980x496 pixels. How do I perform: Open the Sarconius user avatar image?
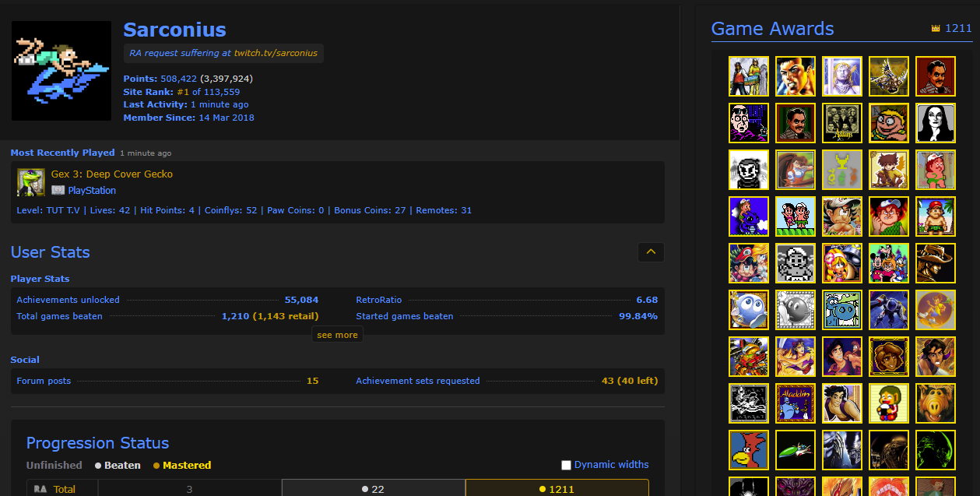(61, 70)
